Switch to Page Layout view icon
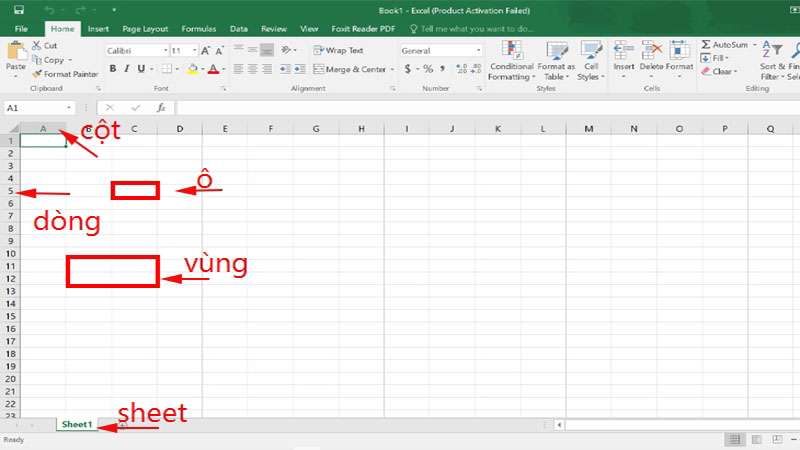The width and height of the screenshot is (800, 450). coord(756,439)
